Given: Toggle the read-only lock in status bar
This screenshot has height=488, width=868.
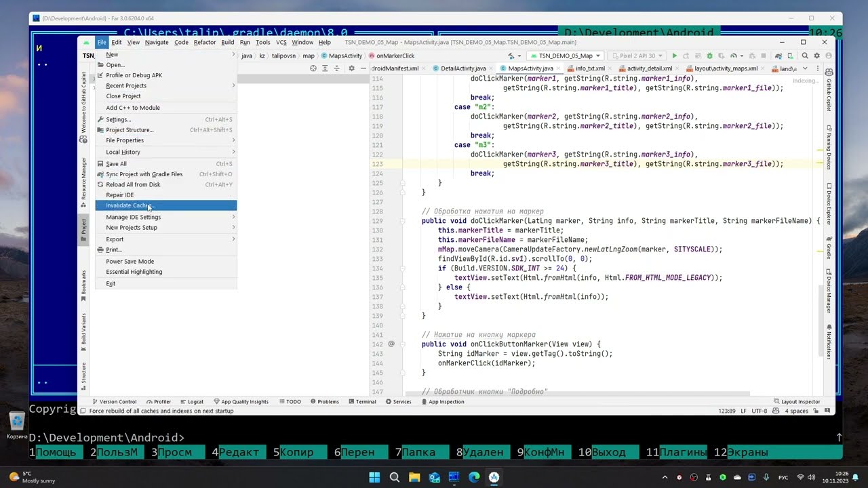Looking at the screenshot, I should pyautogui.click(x=816, y=411).
